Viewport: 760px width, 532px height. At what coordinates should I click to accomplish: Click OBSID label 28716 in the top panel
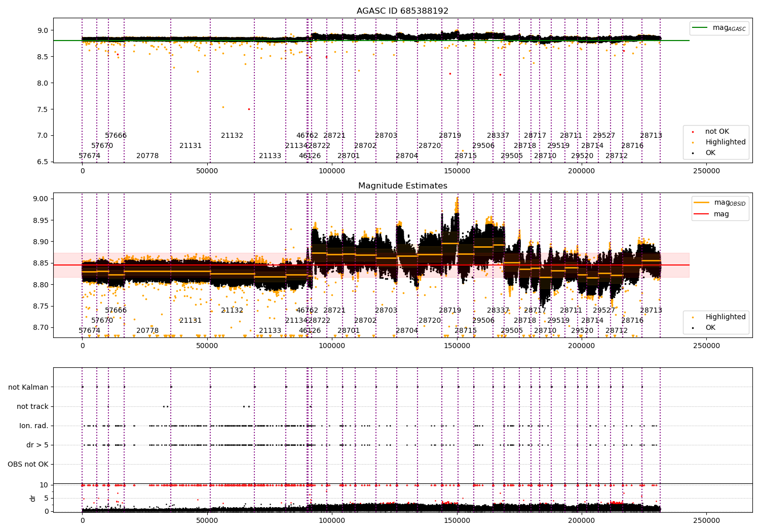(x=632, y=145)
